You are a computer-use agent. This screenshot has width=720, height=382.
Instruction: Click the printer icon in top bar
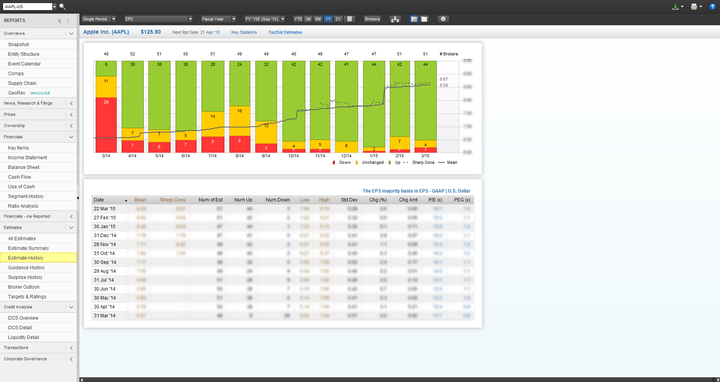tap(694, 7)
